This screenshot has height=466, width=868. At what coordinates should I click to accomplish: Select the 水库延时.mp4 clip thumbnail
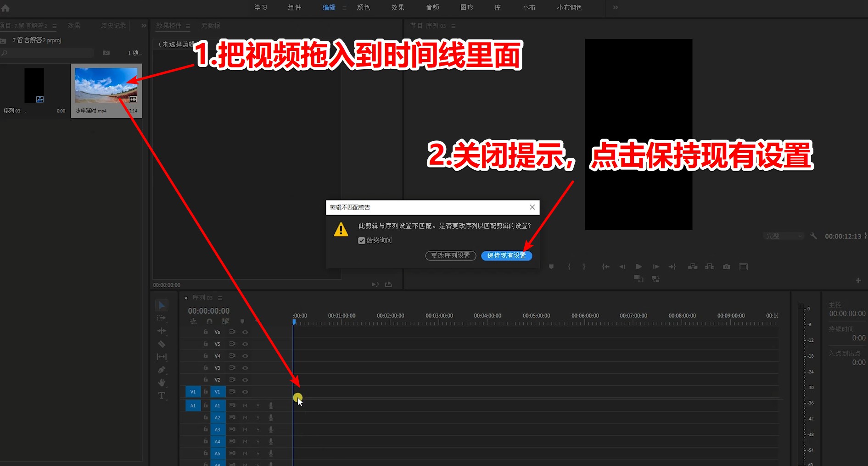click(106, 85)
